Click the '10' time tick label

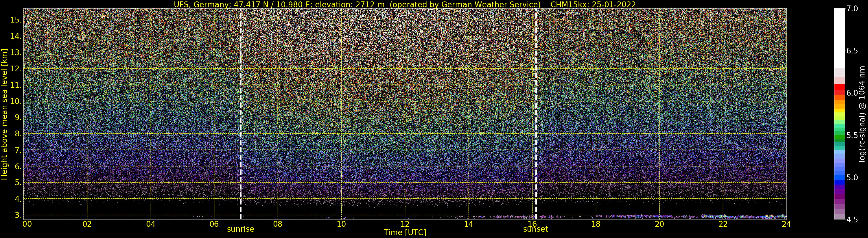(x=341, y=224)
